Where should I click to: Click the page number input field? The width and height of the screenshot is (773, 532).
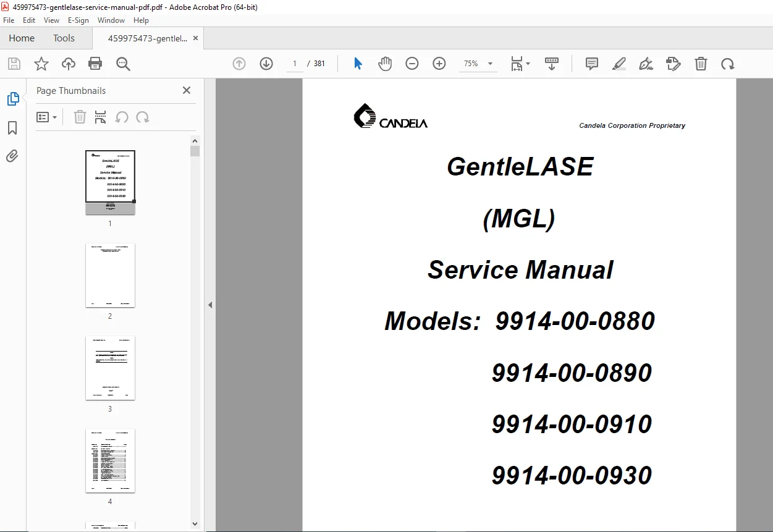tap(295, 64)
